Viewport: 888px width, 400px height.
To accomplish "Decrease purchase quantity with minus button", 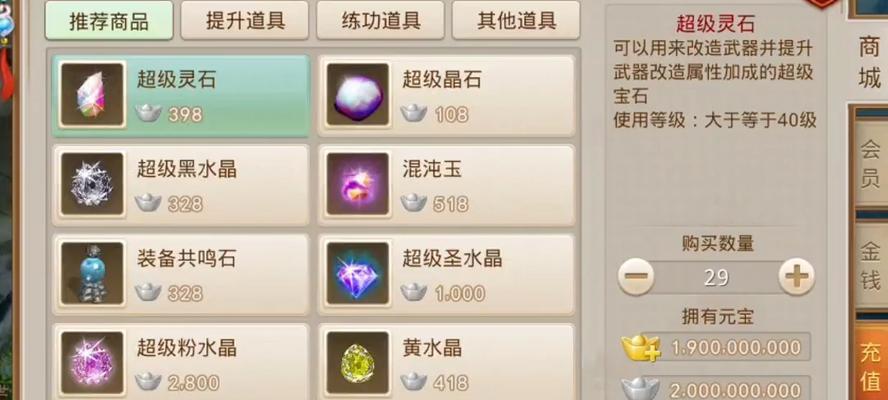I will click(636, 277).
